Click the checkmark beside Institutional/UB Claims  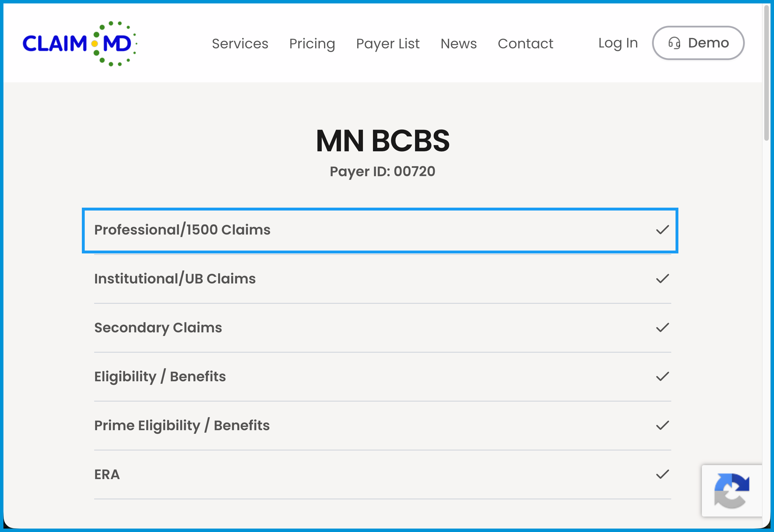coord(663,279)
